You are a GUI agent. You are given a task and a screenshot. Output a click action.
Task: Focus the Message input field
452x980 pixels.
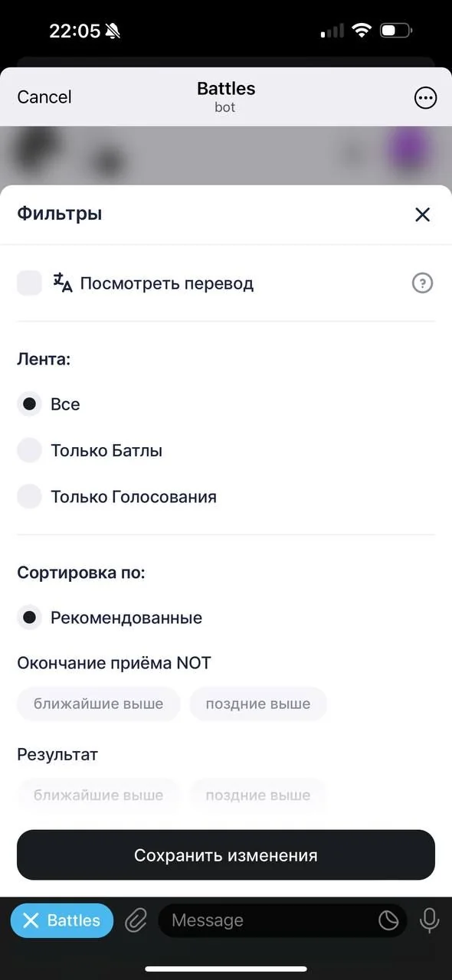pyautogui.click(x=268, y=920)
